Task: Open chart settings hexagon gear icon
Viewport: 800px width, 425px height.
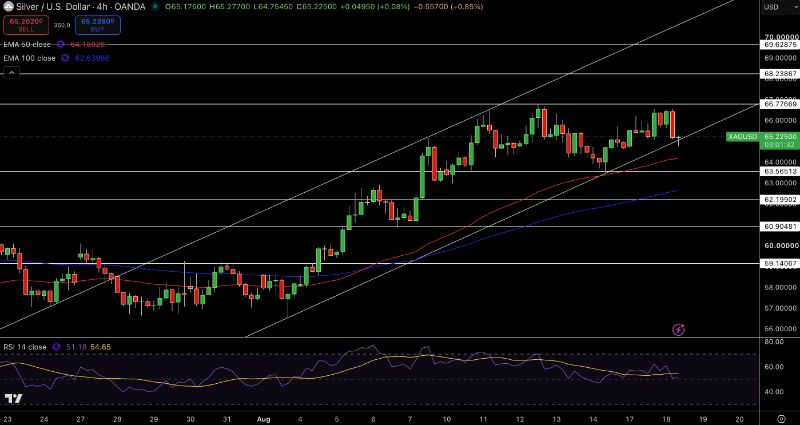Action: pos(780,418)
